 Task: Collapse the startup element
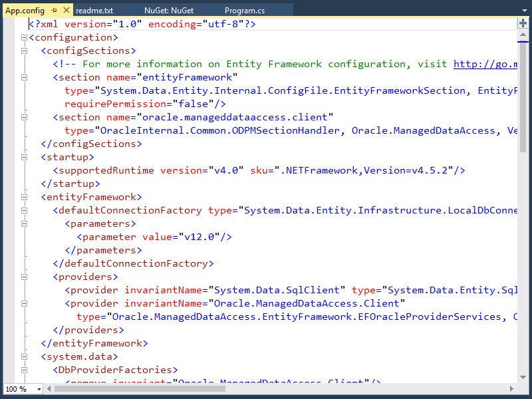[x=24, y=157]
